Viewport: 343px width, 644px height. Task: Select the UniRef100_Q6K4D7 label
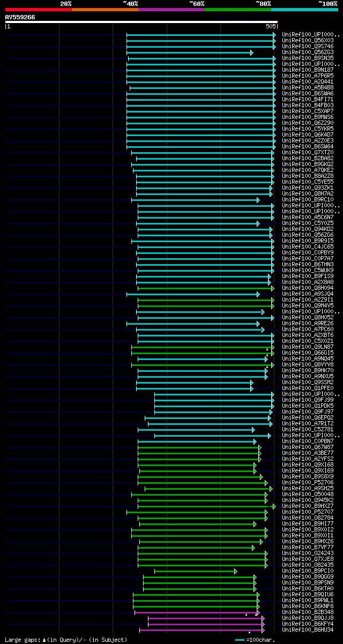(x=308, y=134)
